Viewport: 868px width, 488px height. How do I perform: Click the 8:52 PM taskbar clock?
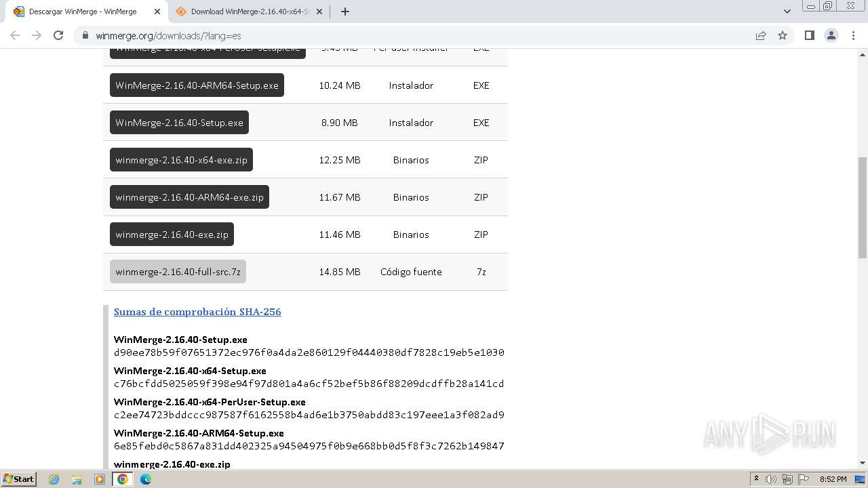[833, 479]
